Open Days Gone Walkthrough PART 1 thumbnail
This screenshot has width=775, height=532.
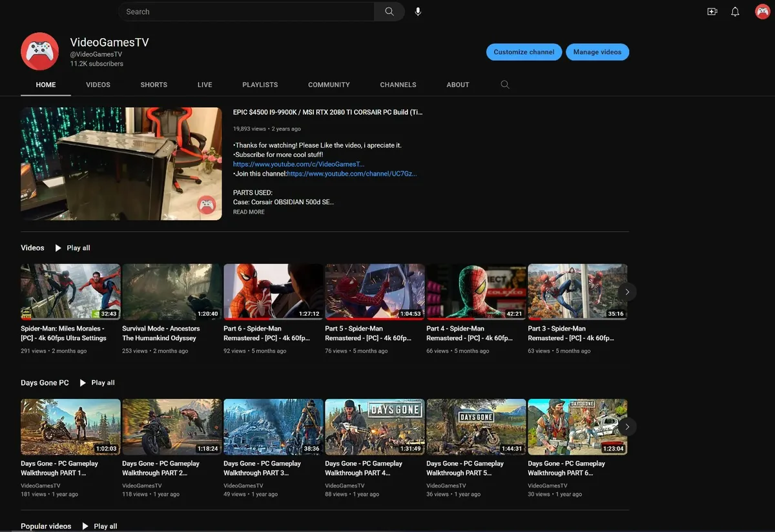click(70, 427)
